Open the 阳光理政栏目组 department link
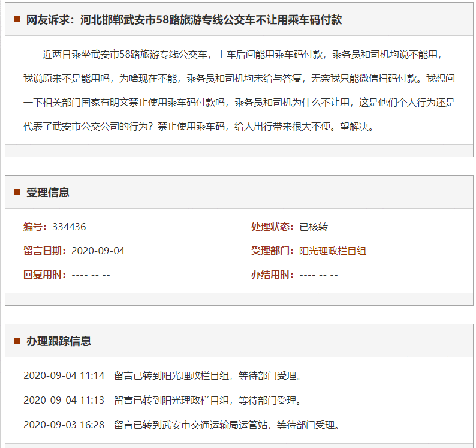The width and height of the screenshot is (476, 448). 332,251
